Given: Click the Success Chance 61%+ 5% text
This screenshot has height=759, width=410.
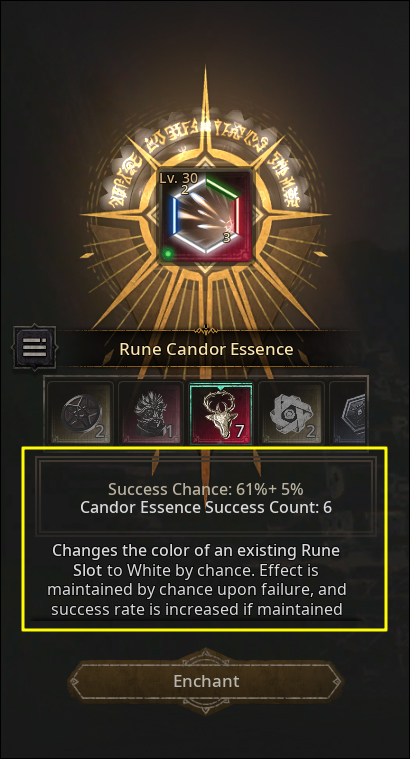Looking at the screenshot, I should [206, 489].
